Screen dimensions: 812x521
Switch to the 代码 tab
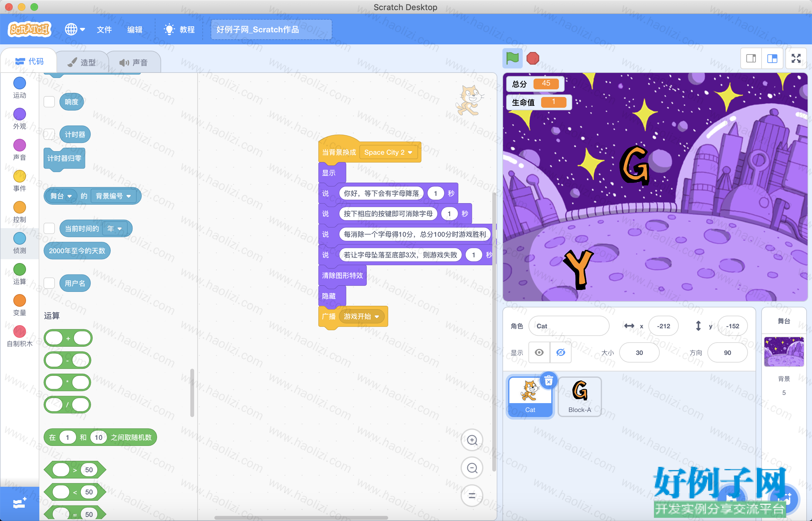coord(29,61)
